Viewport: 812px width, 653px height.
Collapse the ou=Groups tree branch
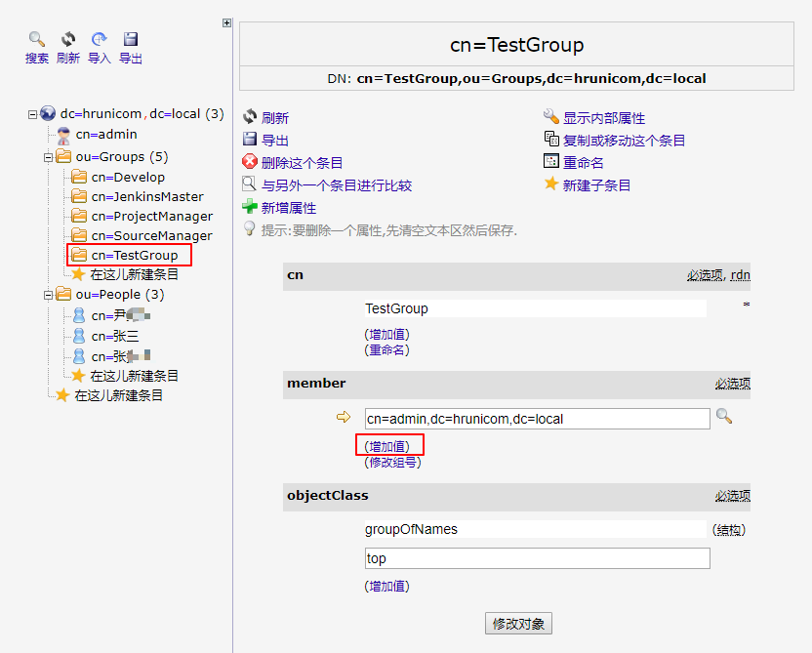[x=48, y=157]
